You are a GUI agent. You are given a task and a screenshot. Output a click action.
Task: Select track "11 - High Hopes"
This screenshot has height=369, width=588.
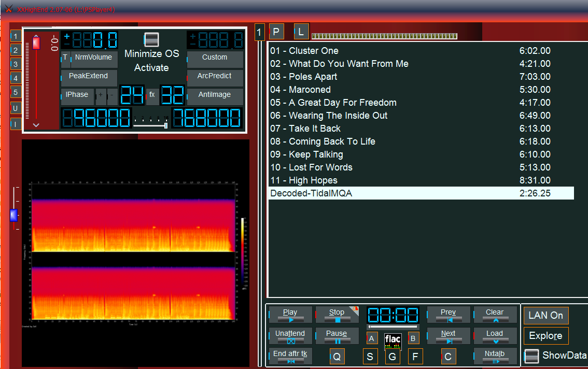(x=421, y=180)
